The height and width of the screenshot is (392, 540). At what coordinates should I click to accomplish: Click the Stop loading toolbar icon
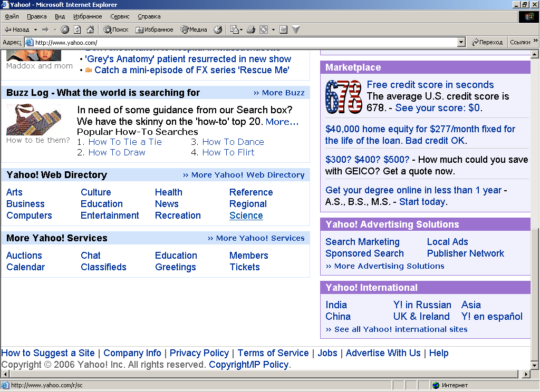[65, 30]
